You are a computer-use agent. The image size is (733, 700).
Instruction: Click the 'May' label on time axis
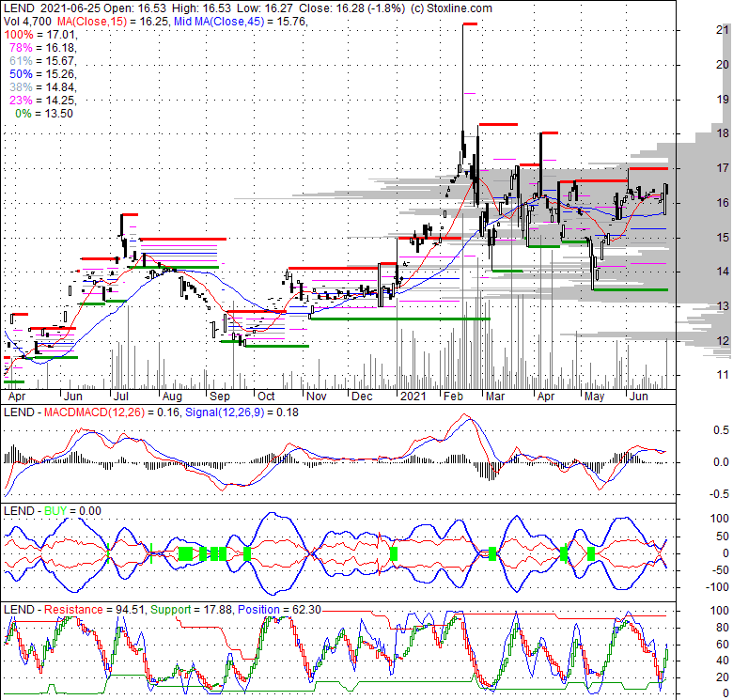[x=595, y=397]
